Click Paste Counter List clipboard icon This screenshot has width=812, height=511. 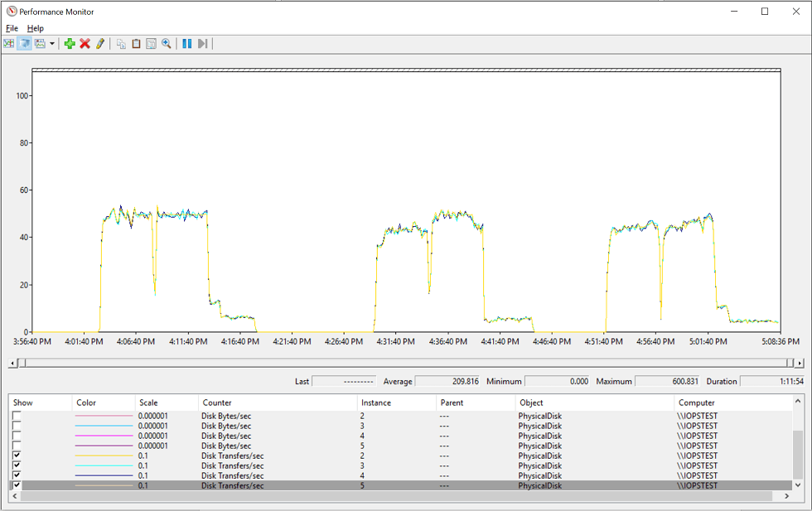(136, 44)
